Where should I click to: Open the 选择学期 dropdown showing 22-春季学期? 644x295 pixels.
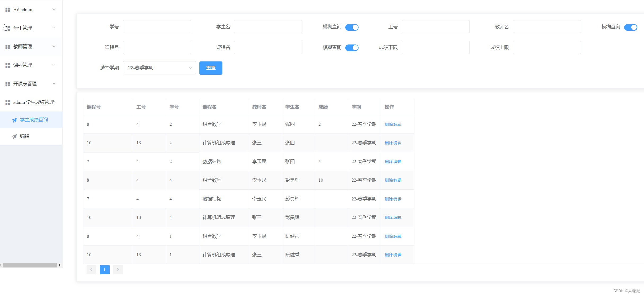coord(159,68)
